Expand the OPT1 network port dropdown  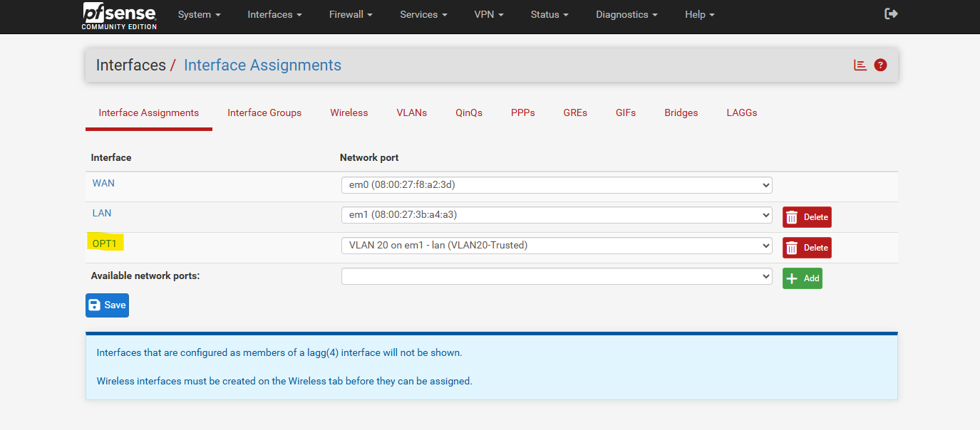pos(557,246)
